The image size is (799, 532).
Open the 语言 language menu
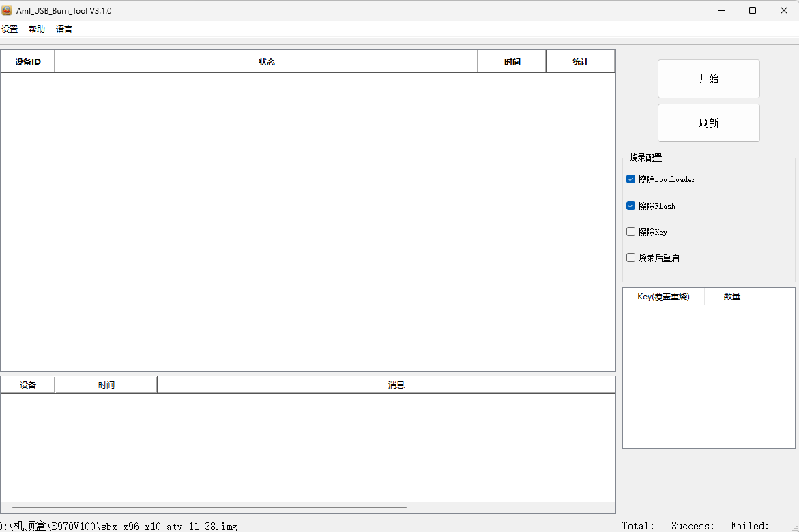pos(63,29)
